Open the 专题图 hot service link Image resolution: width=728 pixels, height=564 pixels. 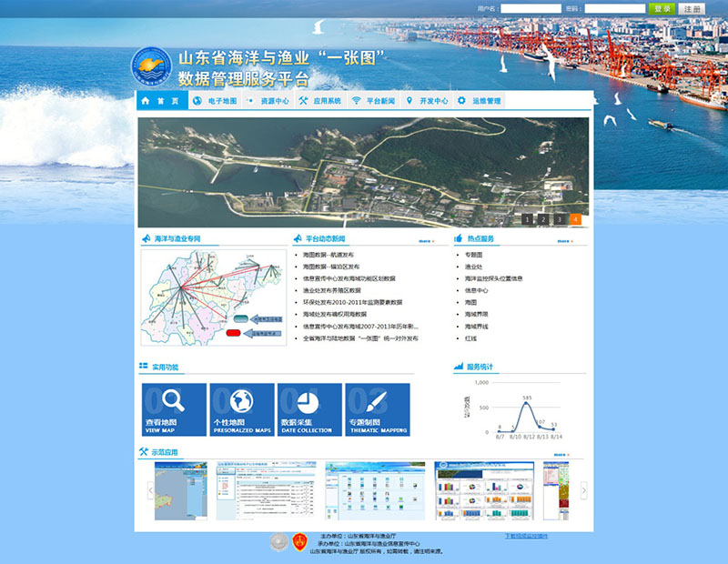point(473,255)
